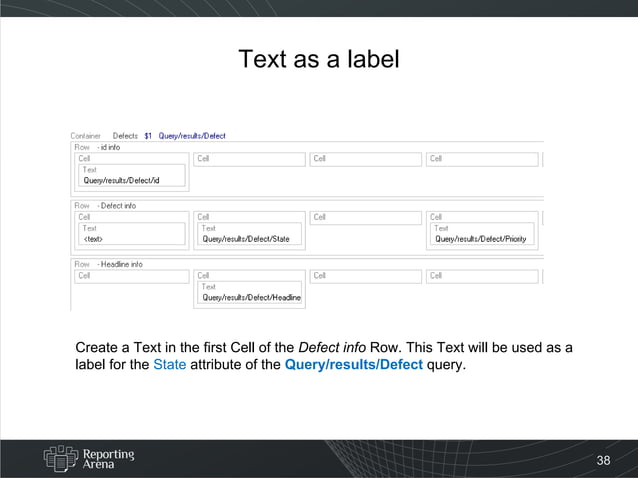
Task: Select third empty Cell in Defect info row
Action: point(365,217)
